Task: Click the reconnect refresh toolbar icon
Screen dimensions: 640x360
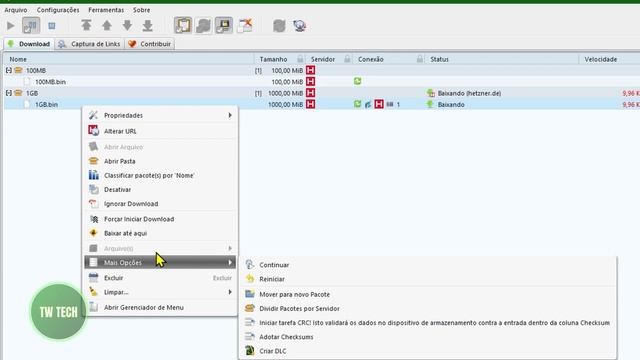Action: click(279, 26)
